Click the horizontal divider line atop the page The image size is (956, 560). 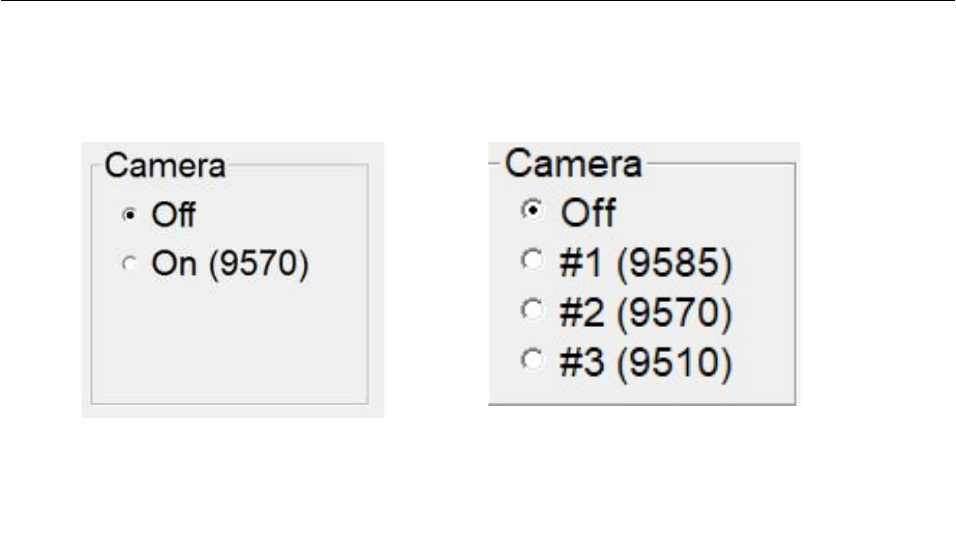478,2
